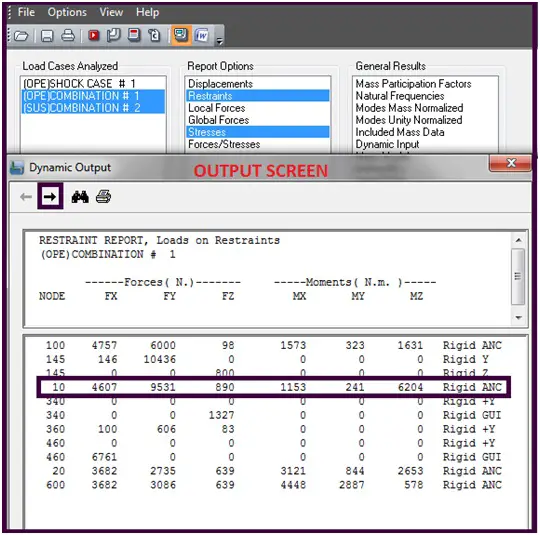Open the Options menu
Viewport: 540px width, 535px height.
click(67, 12)
